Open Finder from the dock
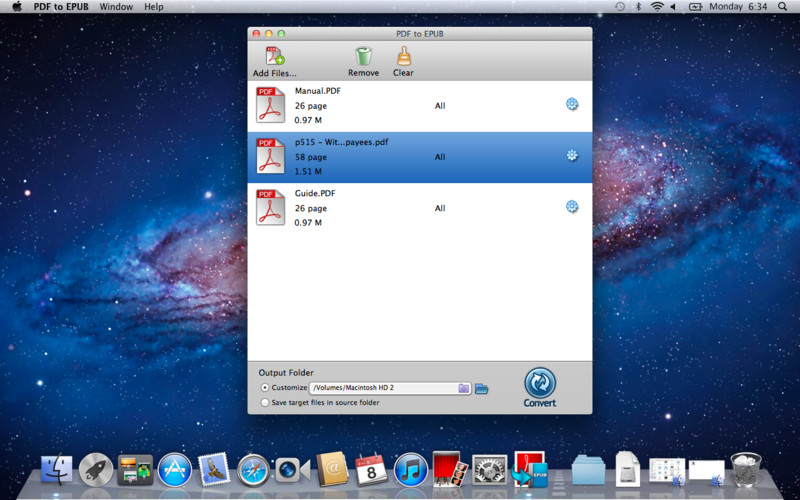Viewport: 800px width, 500px height. click(x=56, y=469)
